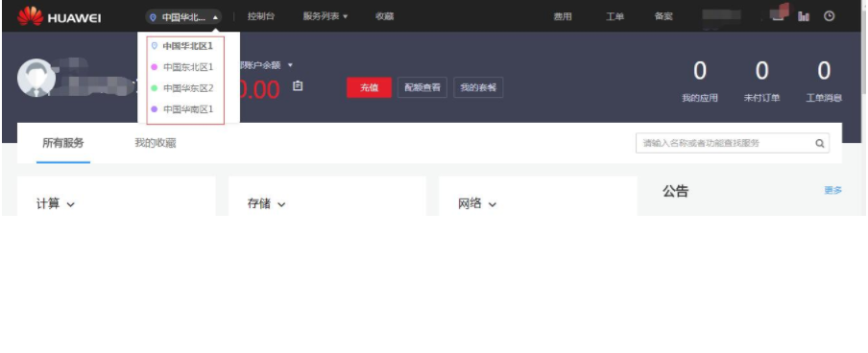Open 备案 in the top bar

[663, 16]
